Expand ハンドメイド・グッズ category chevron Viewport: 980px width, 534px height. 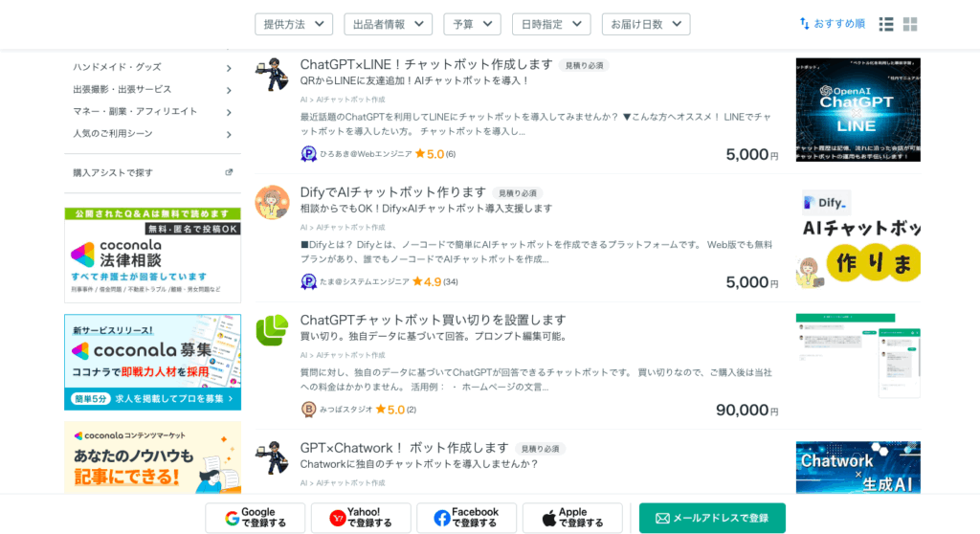[x=229, y=68]
